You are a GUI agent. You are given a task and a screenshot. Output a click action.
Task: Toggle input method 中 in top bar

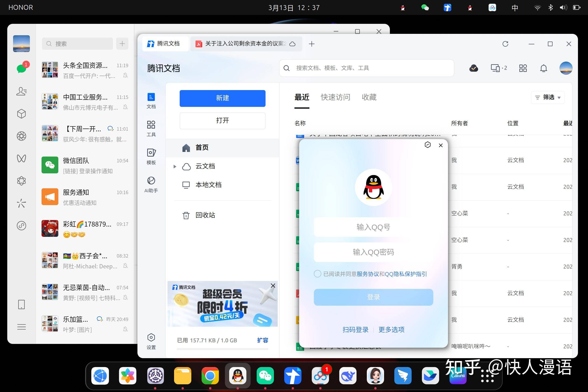coord(515,8)
